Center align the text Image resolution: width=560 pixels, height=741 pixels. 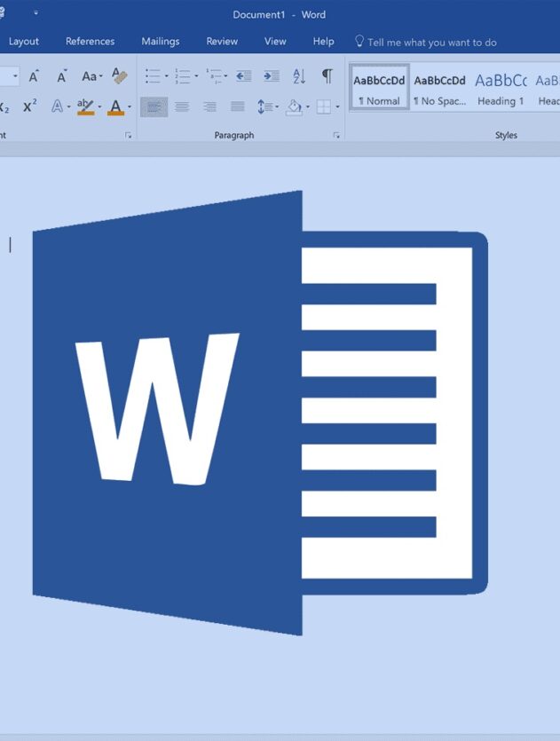pyautogui.click(x=182, y=106)
